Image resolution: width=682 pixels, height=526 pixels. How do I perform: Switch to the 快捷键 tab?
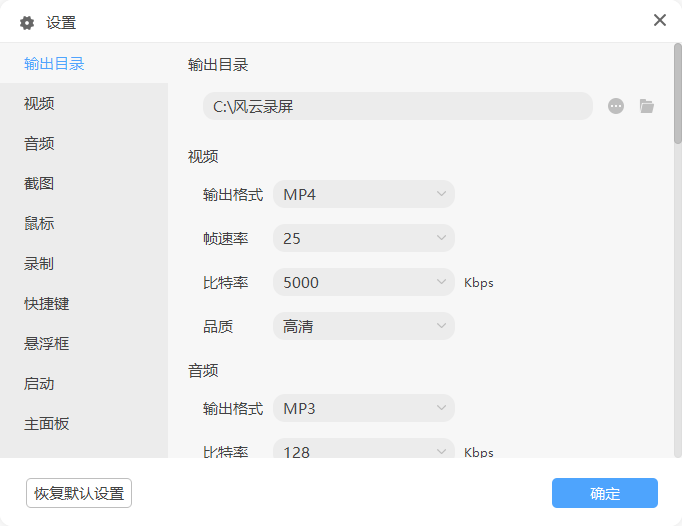(x=47, y=303)
